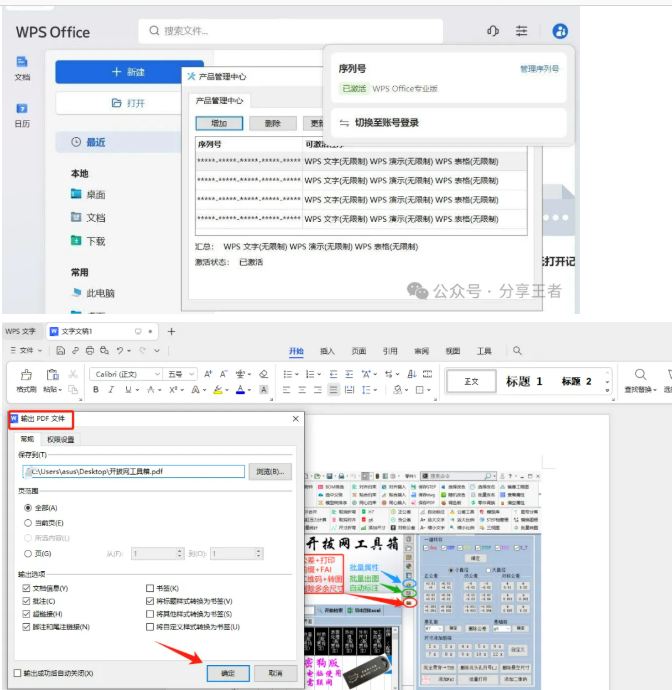
Task: Click the headset support icon
Action: [x=492, y=31]
